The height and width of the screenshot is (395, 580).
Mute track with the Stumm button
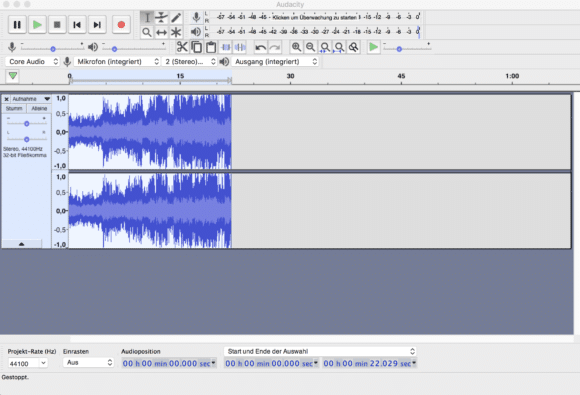tap(14, 108)
